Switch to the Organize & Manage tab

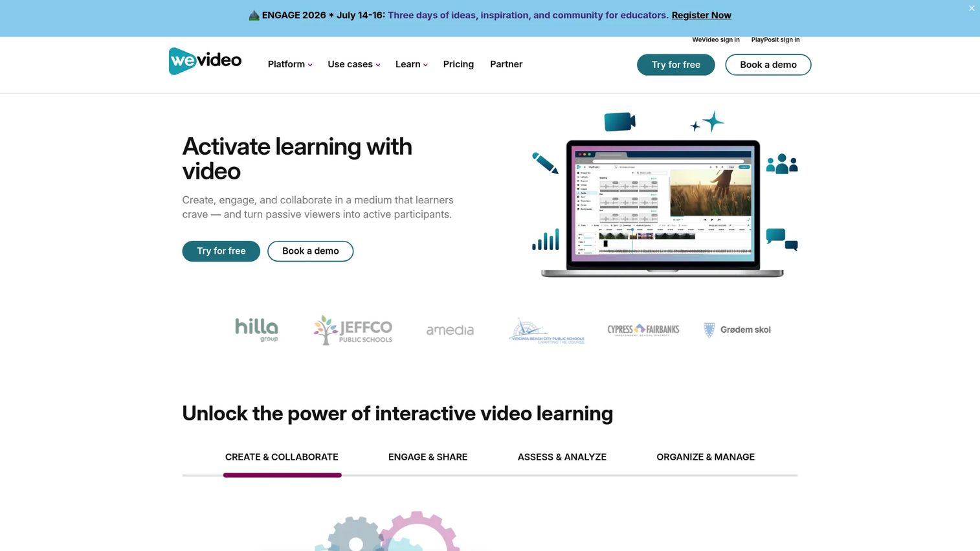[x=706, y=457]
